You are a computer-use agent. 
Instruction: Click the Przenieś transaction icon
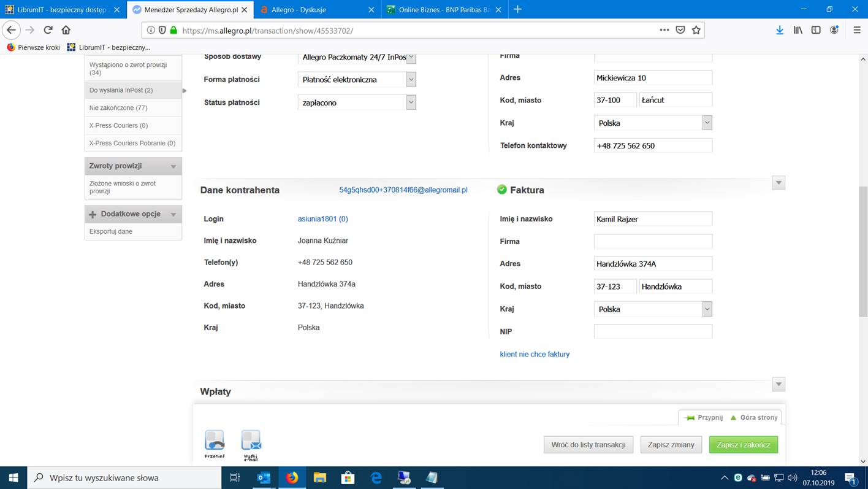215,441
